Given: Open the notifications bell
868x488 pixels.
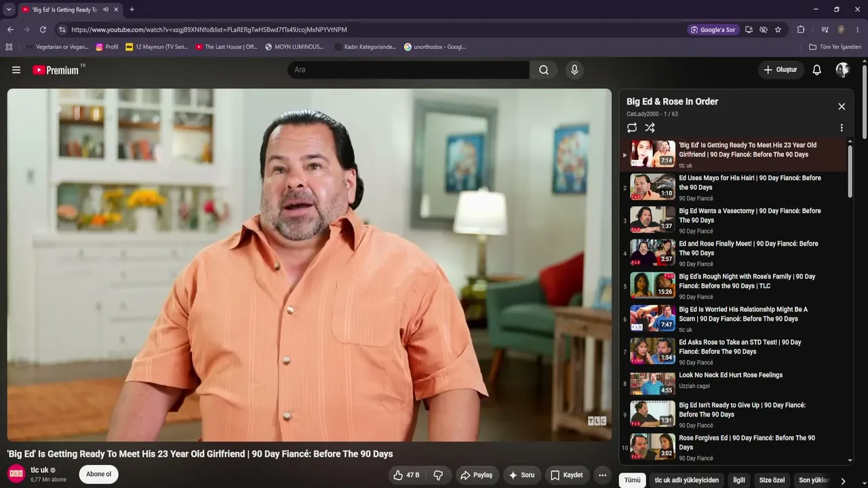Looking at the screenshot, I should (x=816, y=70).
